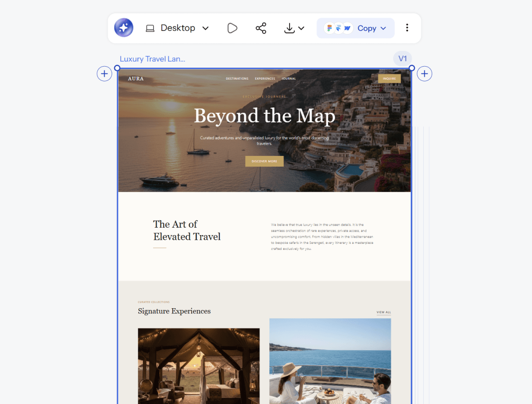The height and width of the screenshot is (404, 532).
Task: Add a frame using the right plus icon
Action: click(425, 74)
